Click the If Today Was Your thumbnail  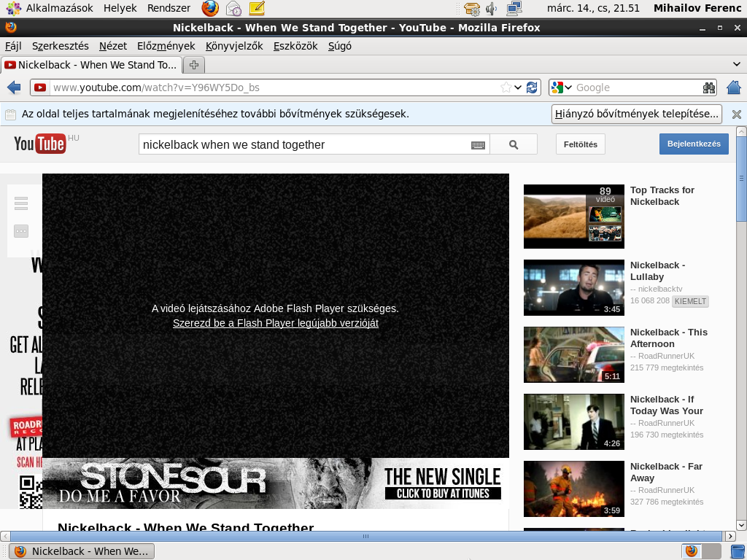pos(573,422)
